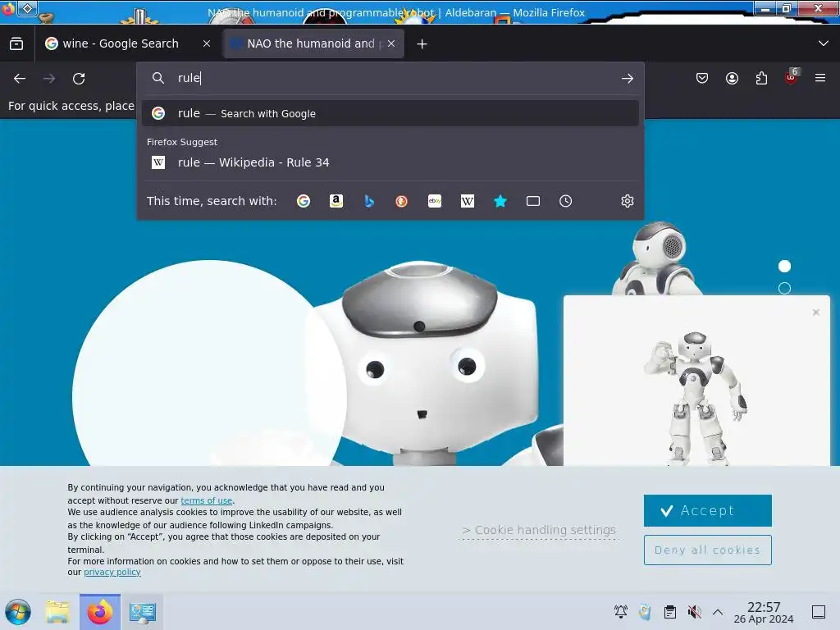Select the second hollow slide indicator dot
The image size is (840, 630).
coord(784,288)
